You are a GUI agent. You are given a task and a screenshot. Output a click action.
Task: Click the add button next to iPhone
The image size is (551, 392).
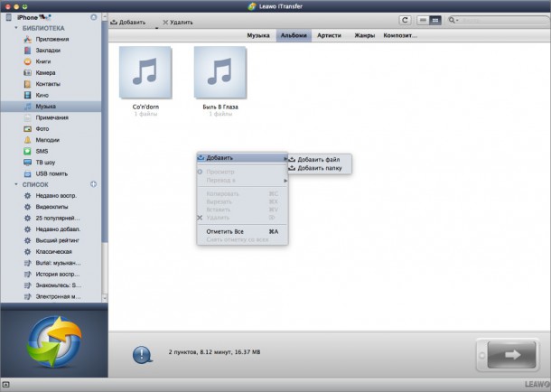tap(93, 17)
